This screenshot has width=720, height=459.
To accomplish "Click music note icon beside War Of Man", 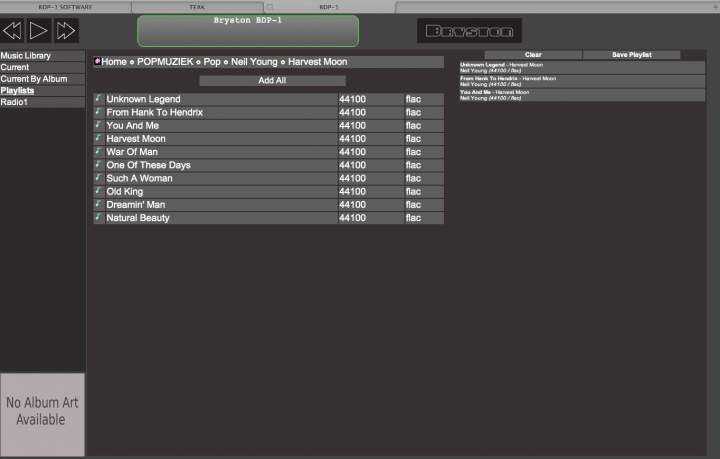I will (x=99, y=151).
